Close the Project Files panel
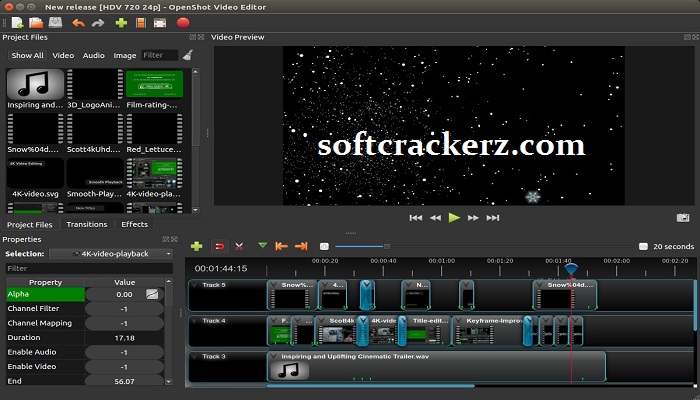 [x=201, y=37]
